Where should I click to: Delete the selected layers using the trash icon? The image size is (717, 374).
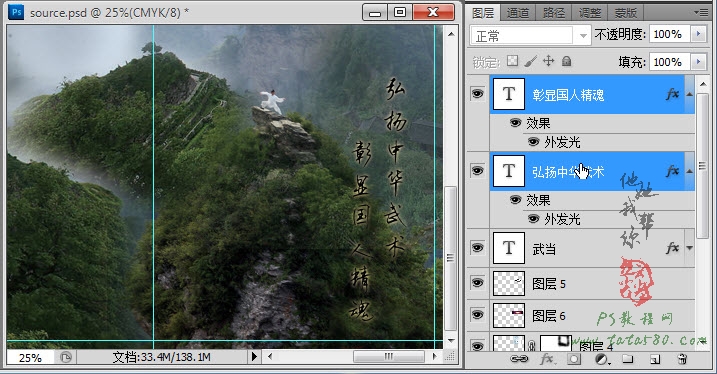(x=682, y=359)
